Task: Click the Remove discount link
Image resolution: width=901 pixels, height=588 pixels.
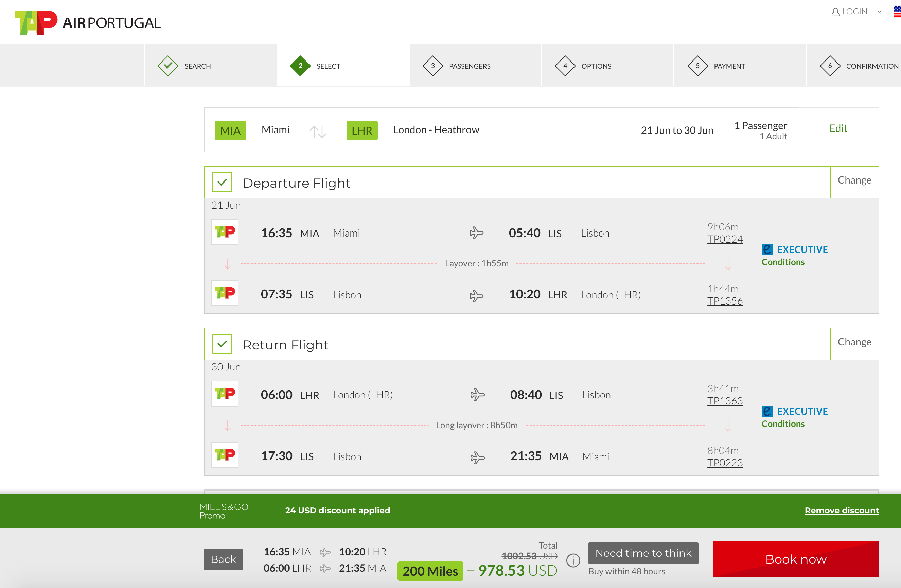Action: point(841,511)
